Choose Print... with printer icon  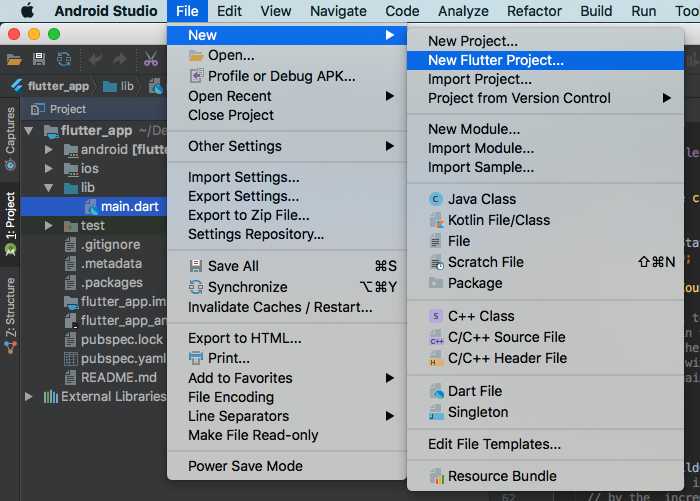pyautogui.click(x=286, y=358)
